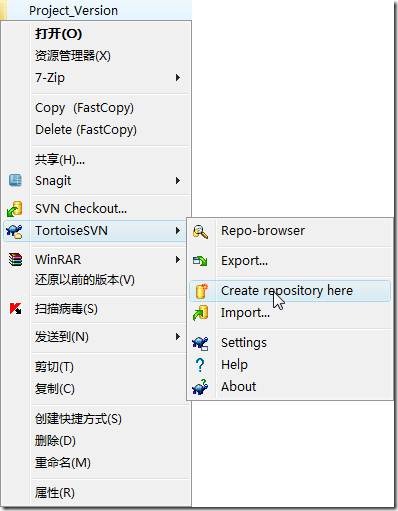Expand the 7-Zip submenu arrow
Image resolution: width=398 pixels, height=511 pixels.
click(178, 78)
